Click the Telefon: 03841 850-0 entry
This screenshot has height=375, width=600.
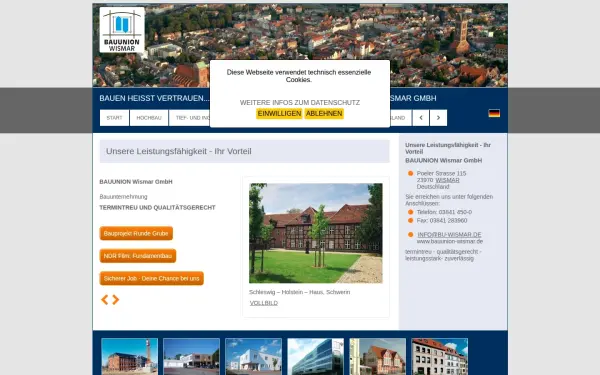[x=444, y=212]
